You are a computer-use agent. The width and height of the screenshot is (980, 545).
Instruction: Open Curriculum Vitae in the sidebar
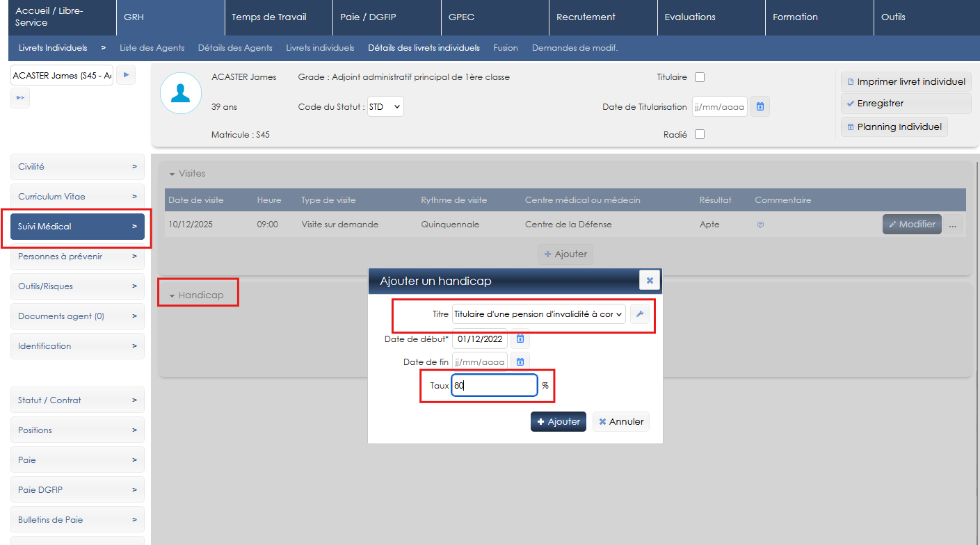(x=77, y=197)
